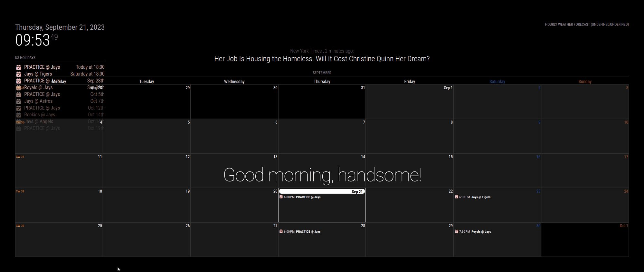The image size is (644, 272).
Task: Click the Wednesday column header
Action: [234, 82]
